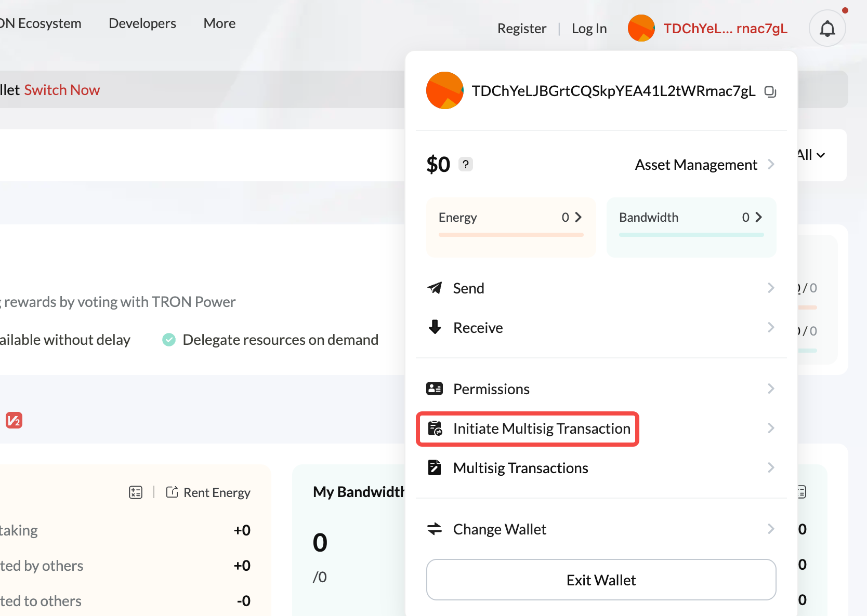Click the resource calculator icon beside Rent Energy
The image size is (867, 616).
136,491
